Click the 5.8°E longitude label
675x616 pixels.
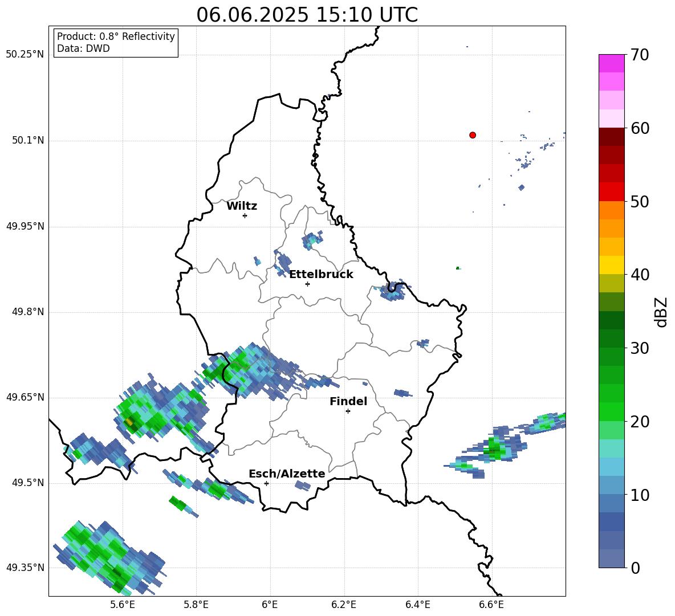196,605
